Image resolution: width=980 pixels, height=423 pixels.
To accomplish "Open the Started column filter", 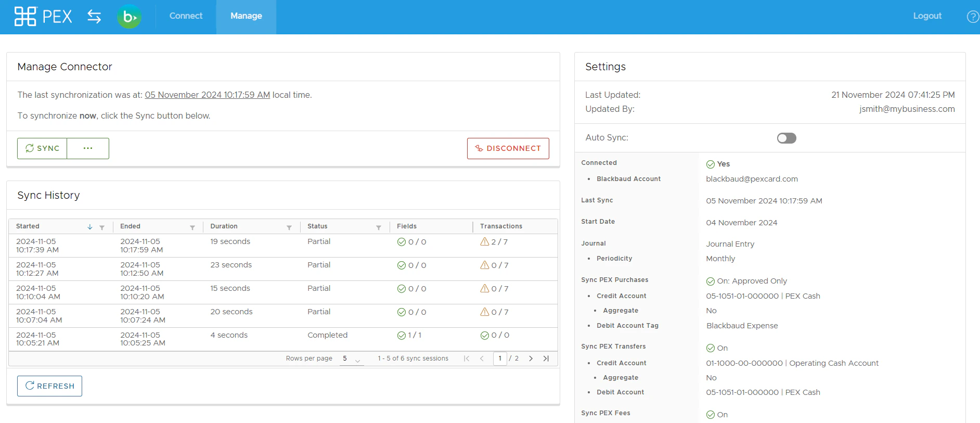I will pos(102,227).
